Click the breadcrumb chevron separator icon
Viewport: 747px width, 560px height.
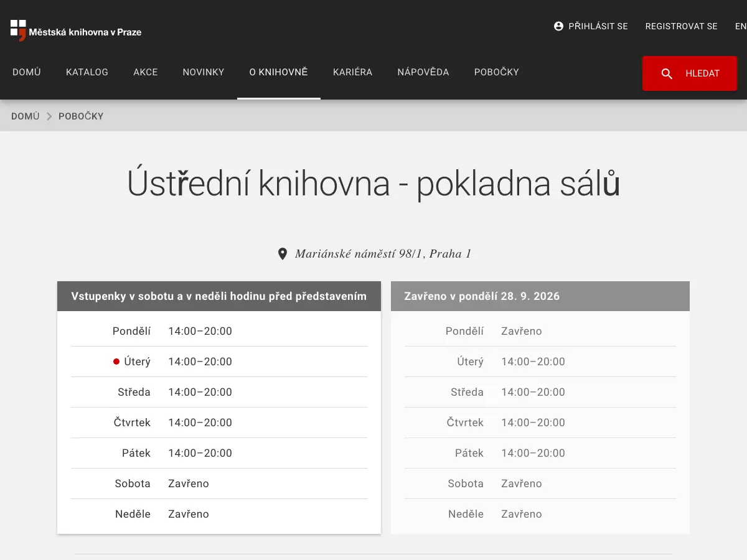tap(49, 116)
